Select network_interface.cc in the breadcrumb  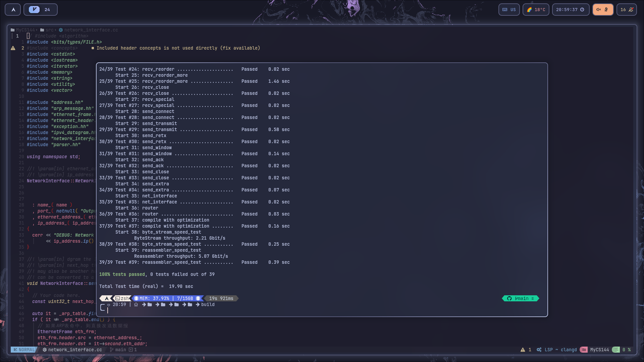click(x=91, y=30)
